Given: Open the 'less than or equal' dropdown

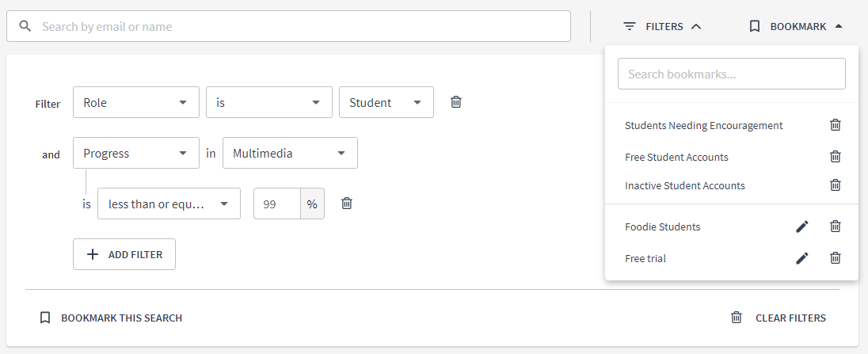Looking at the screenshot, I should coord(169,204).
